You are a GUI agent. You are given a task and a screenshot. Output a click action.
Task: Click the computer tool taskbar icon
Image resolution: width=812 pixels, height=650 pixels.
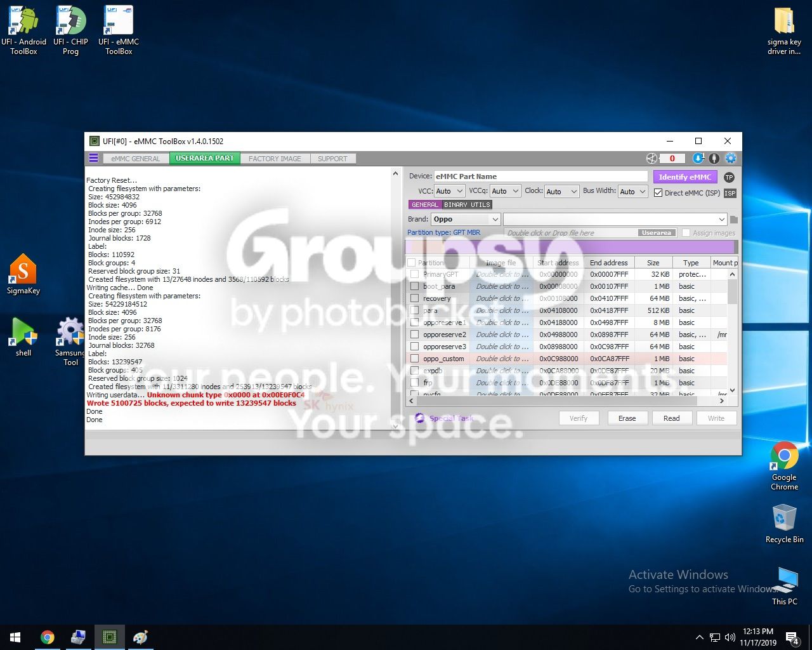78,637
